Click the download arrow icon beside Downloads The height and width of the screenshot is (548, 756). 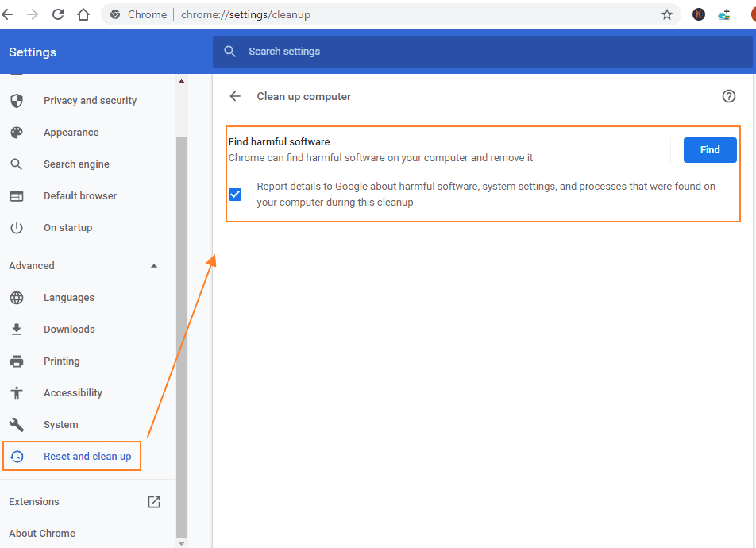(x=17, y=329)
